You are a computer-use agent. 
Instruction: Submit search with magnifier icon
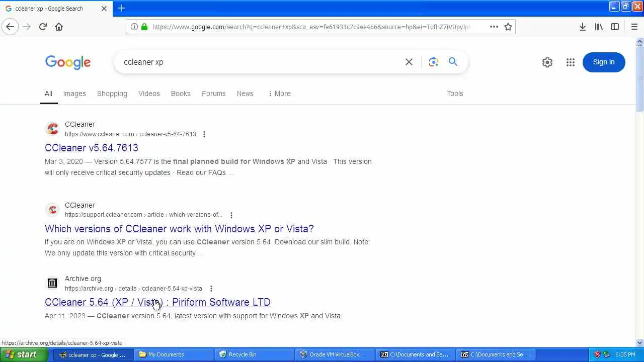pyautogui.click(x=453, y=62)
